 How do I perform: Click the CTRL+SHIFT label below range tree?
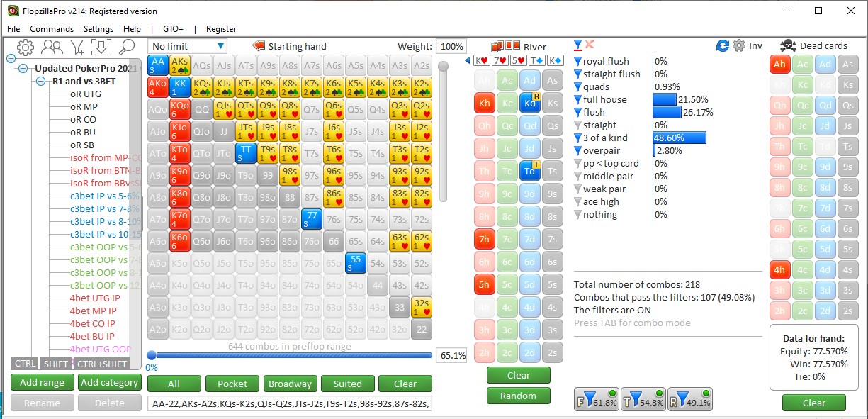click(101, 364)
